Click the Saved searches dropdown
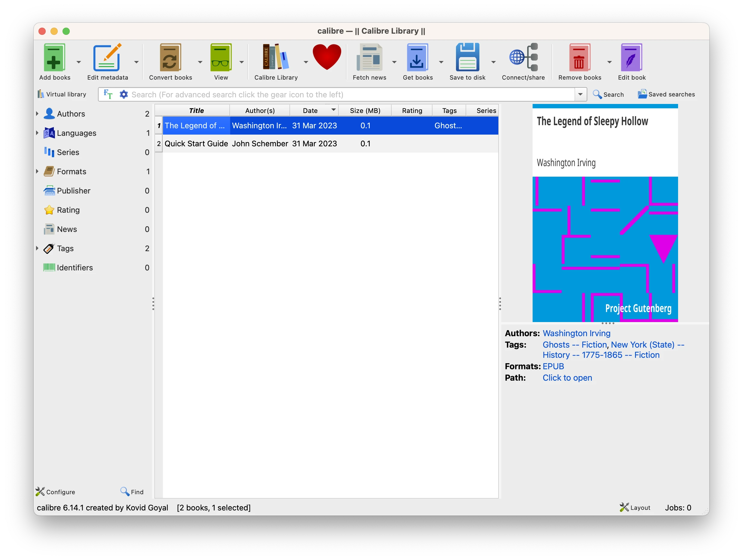This screenshot has height=560, width=743. [666, 95]
